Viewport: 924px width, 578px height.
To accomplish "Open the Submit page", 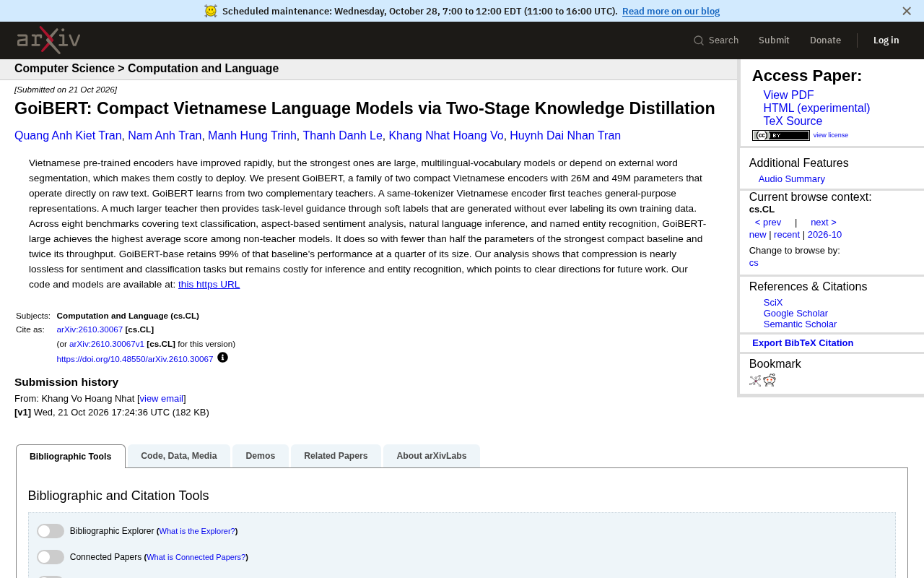I will 774,40.
